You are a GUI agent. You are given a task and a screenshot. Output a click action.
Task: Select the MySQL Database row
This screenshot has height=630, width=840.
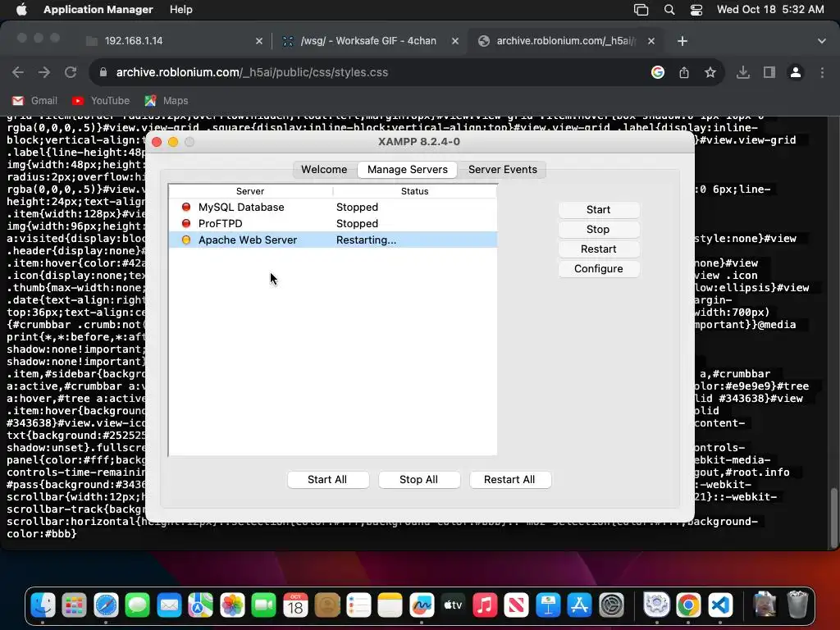333,208
